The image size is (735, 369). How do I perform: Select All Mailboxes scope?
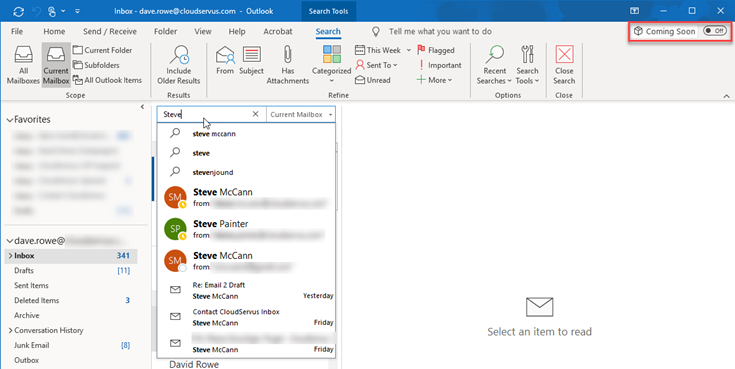[x=23, y=65]
